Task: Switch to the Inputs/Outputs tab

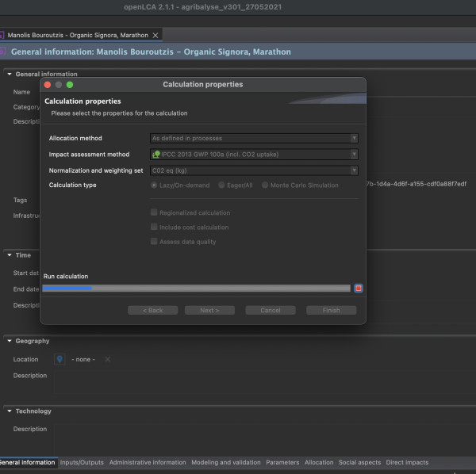Action: pyautogui.click(x=82, y=462)
